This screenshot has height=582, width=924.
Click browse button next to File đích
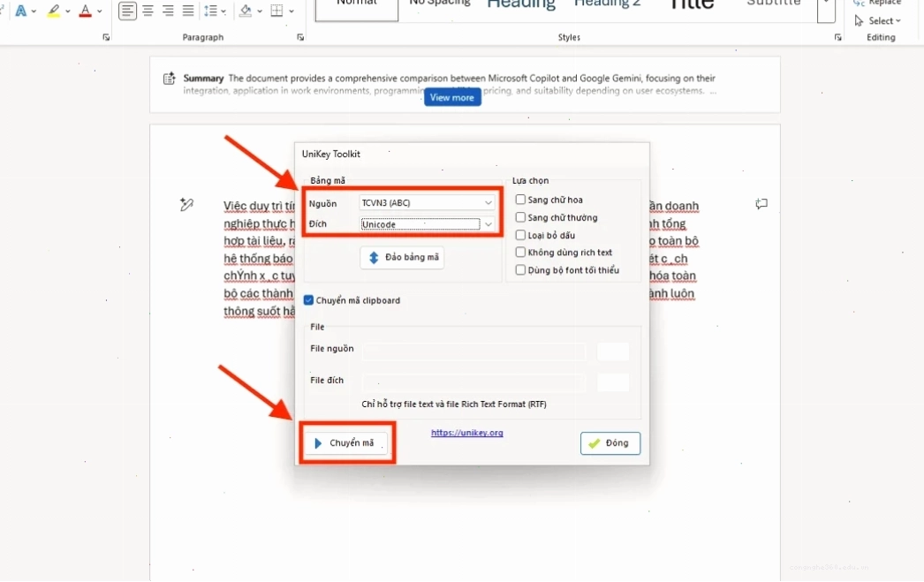pos(613,383)
